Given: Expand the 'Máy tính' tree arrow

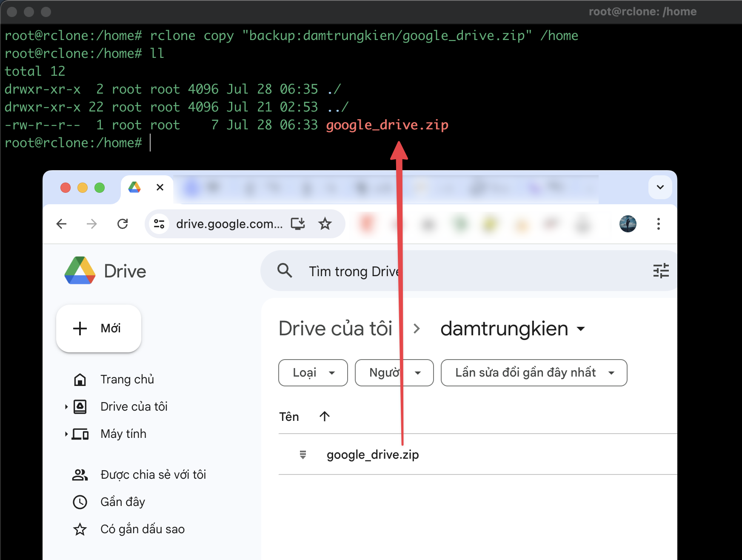Looking at the screenshot, I should (66, 434).
